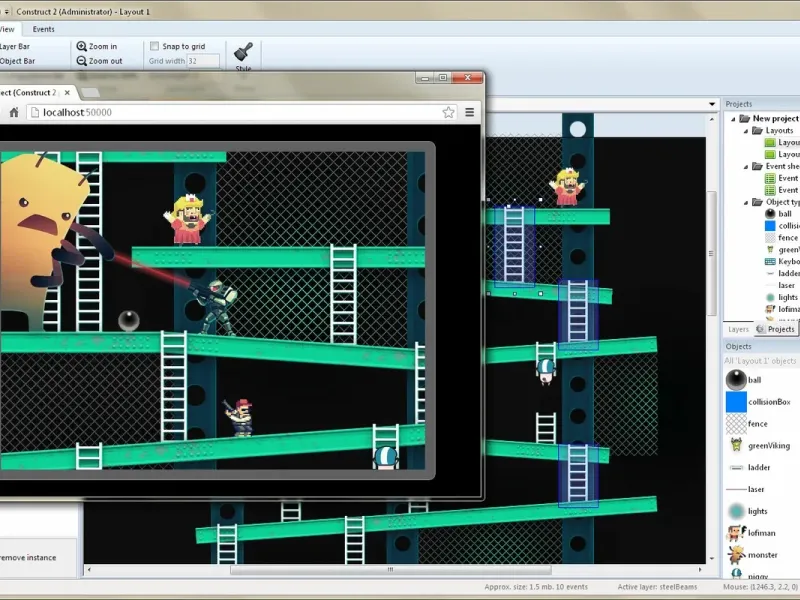The width and height of the screenshot is (800, 600).
Task: Click "Active layer: steelBeams" in status bar
Action: [x=657, y=587]
